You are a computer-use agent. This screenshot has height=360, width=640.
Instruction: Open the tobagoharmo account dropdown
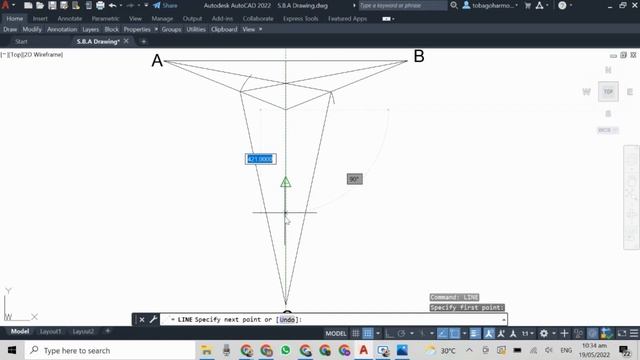pyautogui.click(x=490, y=5)
